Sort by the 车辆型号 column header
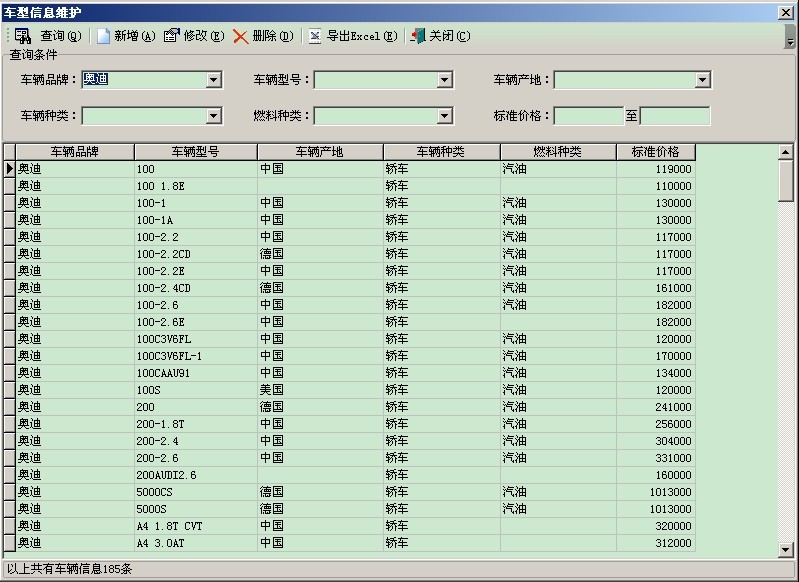 pyautogui.click(x=196, y=152)
